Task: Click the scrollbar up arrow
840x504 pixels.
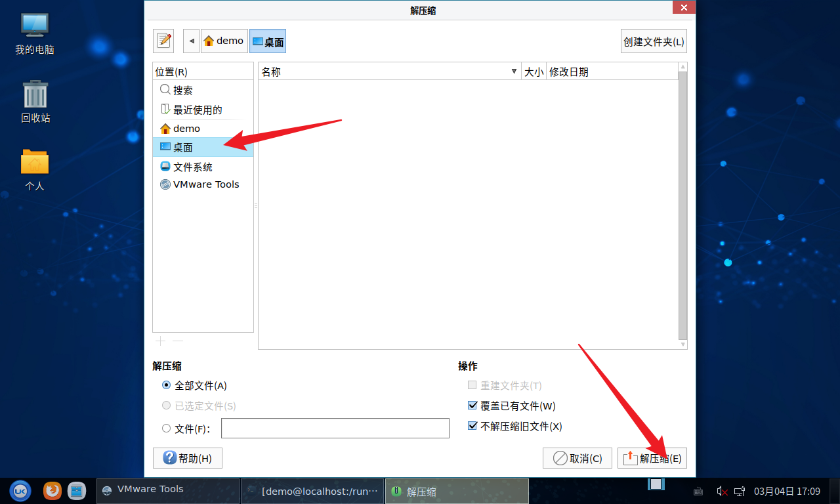Action: coord(682,67)
